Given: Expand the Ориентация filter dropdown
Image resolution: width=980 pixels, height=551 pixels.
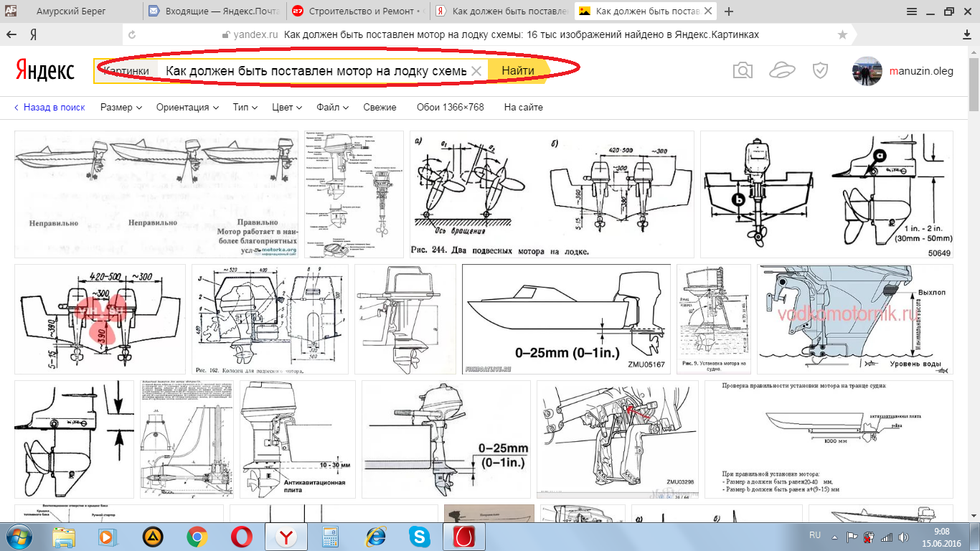Looking at the screenshot, I should 187,108.
